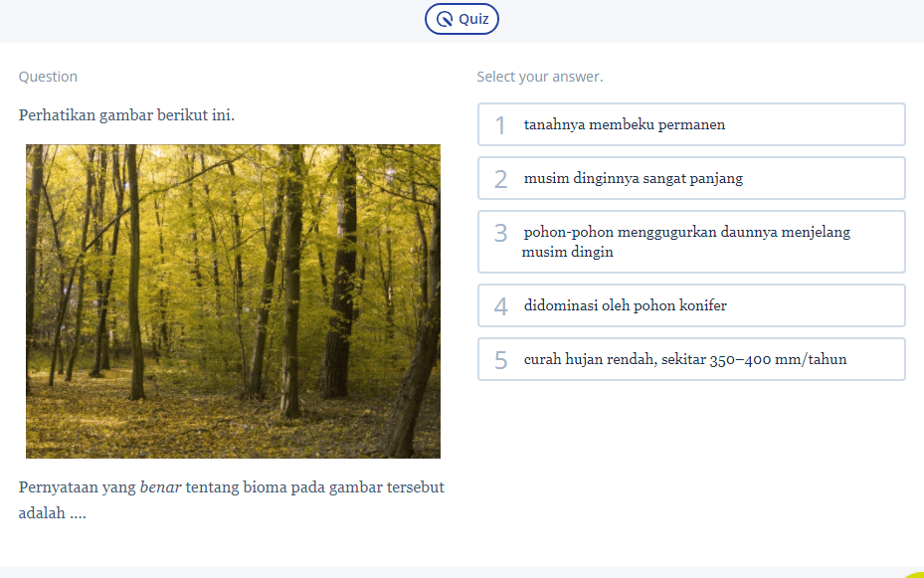The image size is (924, 578).
Task: Click the yellow-green circle at bottom corner
Action: (x=916, y=574)
